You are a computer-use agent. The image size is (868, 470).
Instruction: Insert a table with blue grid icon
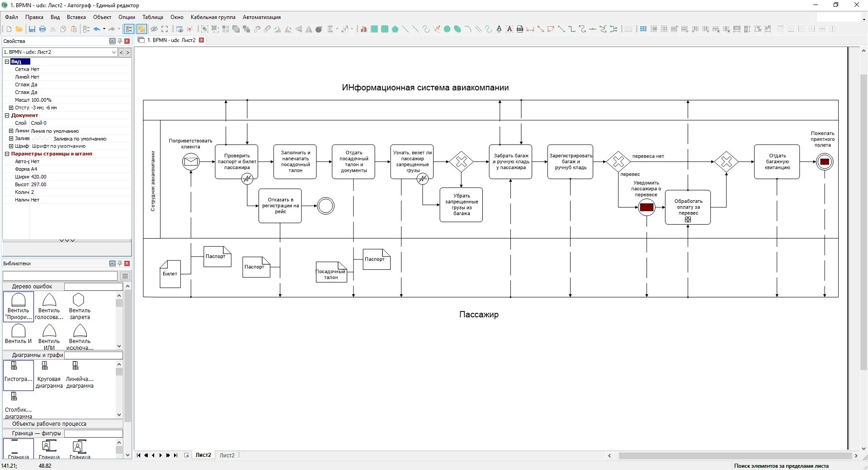coord(643,29)
